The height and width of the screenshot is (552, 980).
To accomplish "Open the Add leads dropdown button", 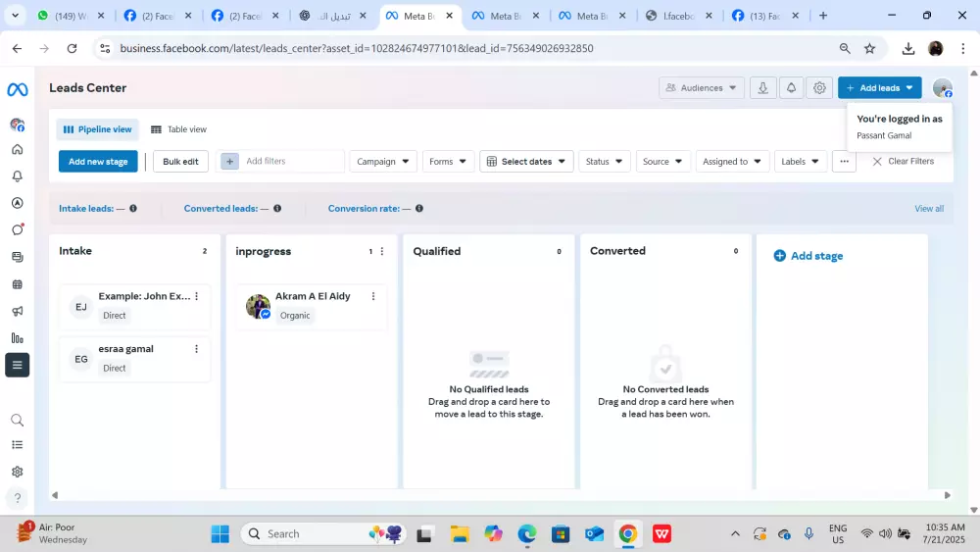I will (x=879, y=88).
